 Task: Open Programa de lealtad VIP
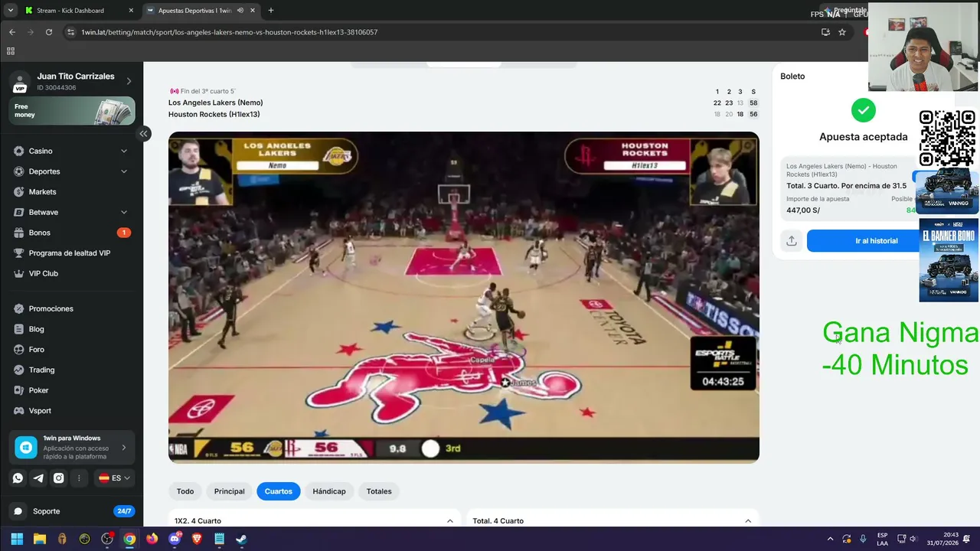[x=70, y=253]
